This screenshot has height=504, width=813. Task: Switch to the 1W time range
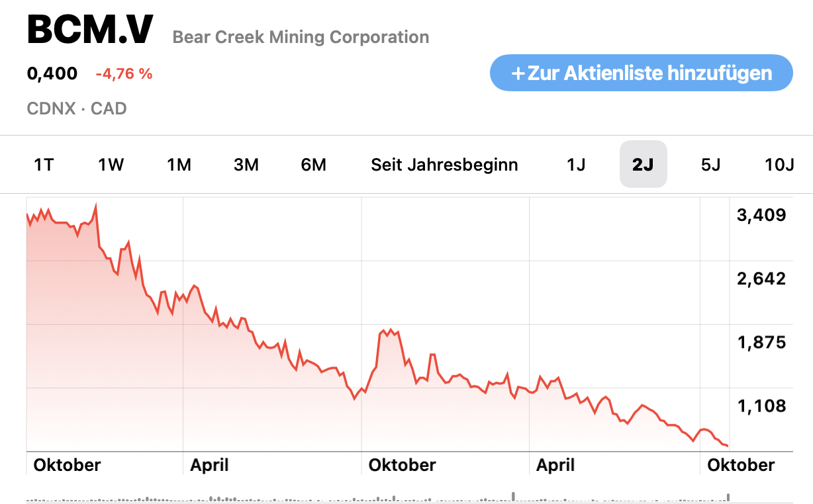click(111, 165)
